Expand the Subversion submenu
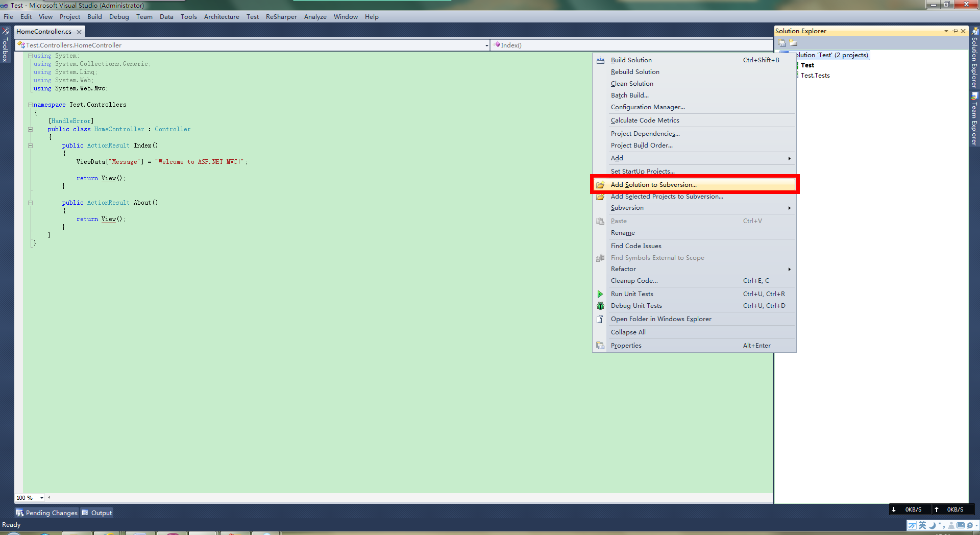 694,208
